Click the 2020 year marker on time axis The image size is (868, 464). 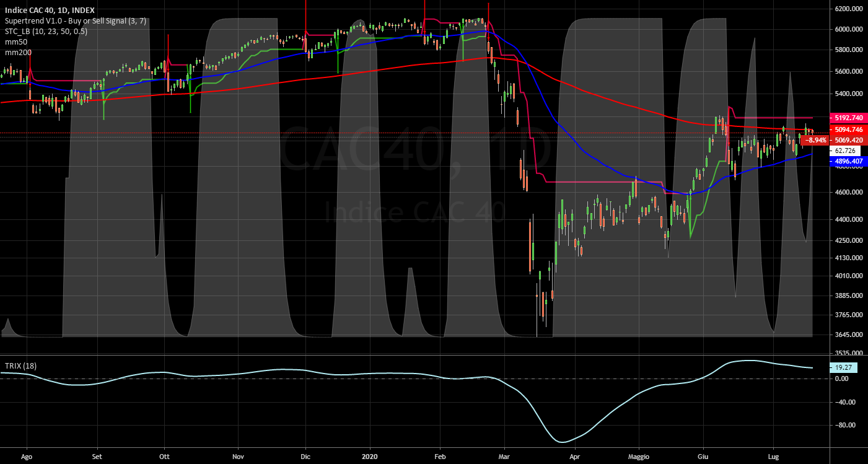tap(369, 457)
